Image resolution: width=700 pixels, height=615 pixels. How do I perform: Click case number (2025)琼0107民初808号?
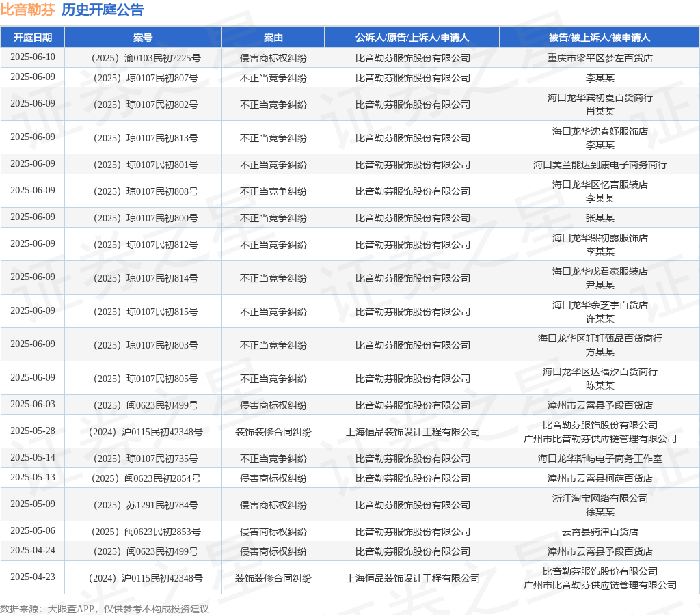tap(146, 191)
